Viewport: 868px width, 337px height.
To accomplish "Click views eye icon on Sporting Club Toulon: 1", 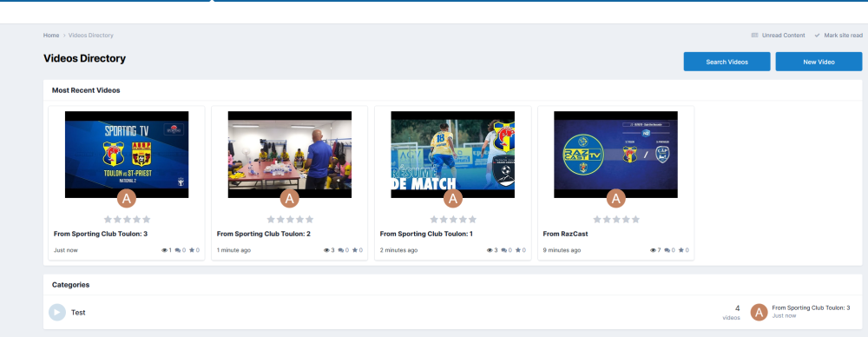I will click(x=490, y=250).
